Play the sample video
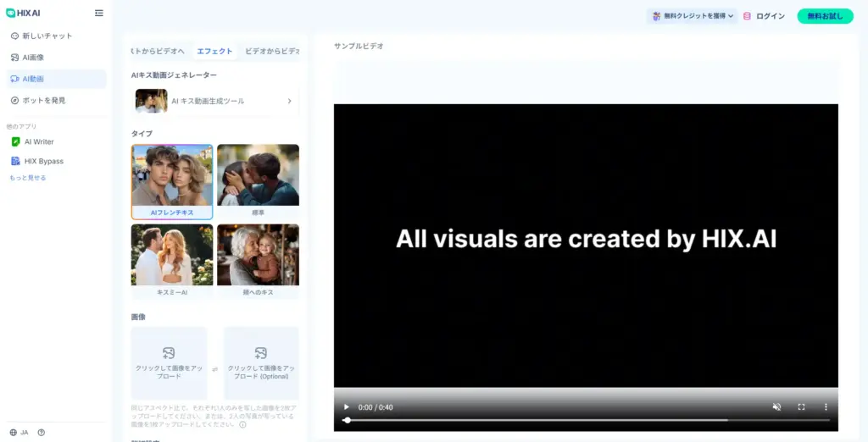This screenshot has height=442, width=868. pos(347,407)
